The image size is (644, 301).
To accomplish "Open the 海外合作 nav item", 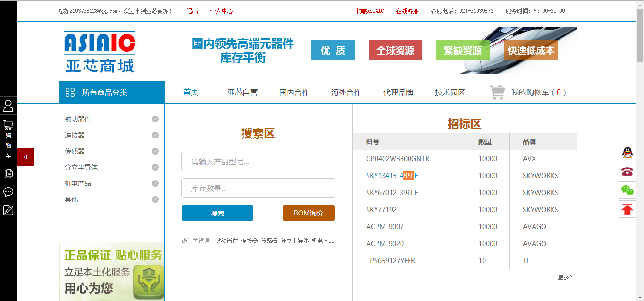I will pos(346,92).
